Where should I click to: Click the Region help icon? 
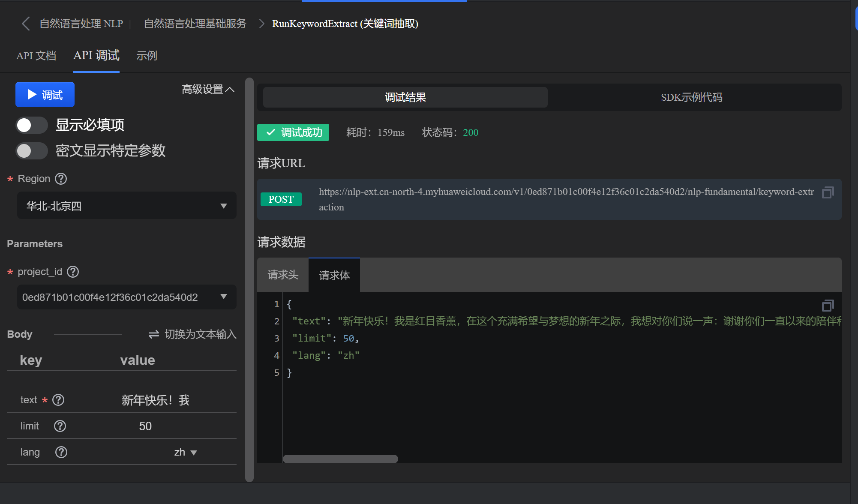pyautogui.click(x=61, y=179)
